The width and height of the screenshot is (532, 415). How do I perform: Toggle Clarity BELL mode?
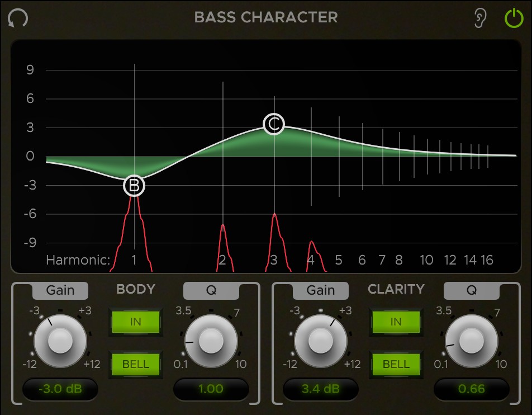(x=396, y=364)
